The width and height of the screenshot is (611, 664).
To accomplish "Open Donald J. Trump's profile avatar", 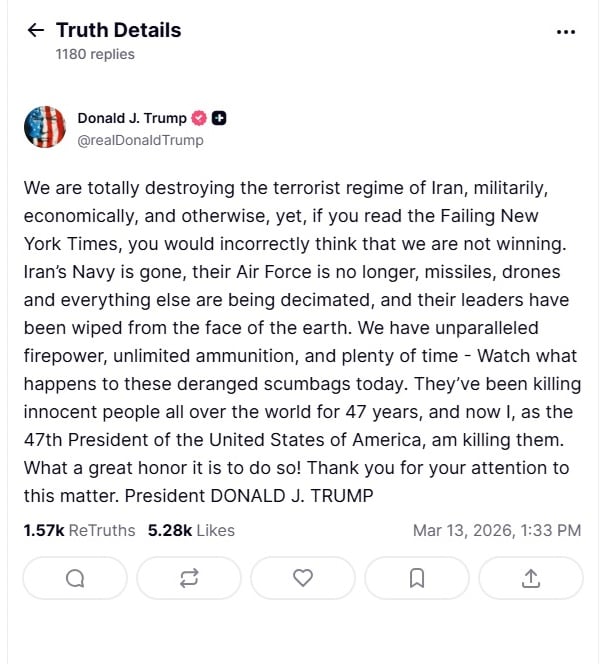I will click(x=45, y=127).
